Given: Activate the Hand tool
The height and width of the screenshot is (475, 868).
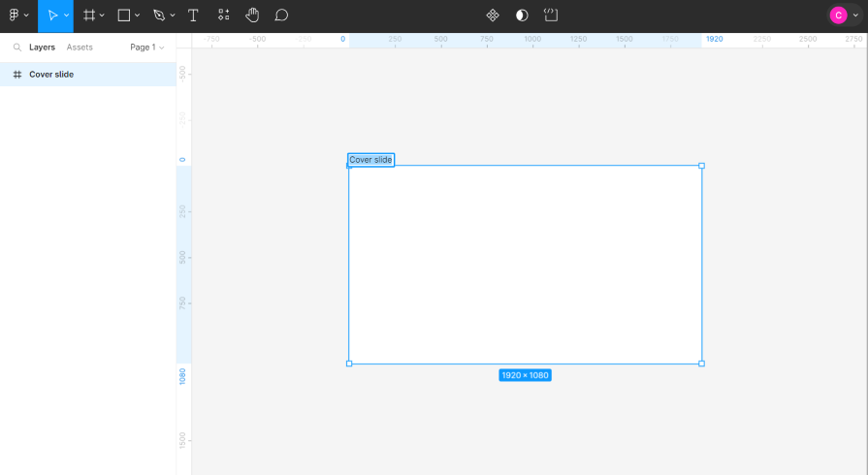Looking at the screenshot, I should (252, 16).
